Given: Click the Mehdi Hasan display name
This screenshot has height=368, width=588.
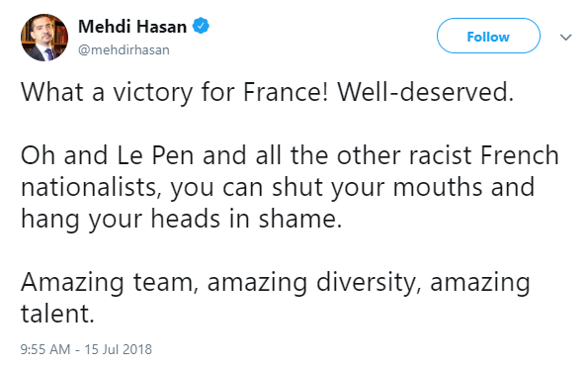Looking at the screenshot, I should pyautogui.click(x=132, y=27).
